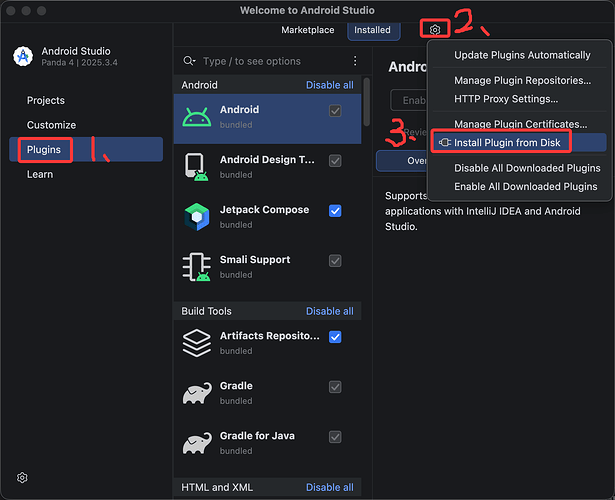Select the Artifacts Reposito... plugin row
Viewport: 615px width, 500px height.
(267, 343)
